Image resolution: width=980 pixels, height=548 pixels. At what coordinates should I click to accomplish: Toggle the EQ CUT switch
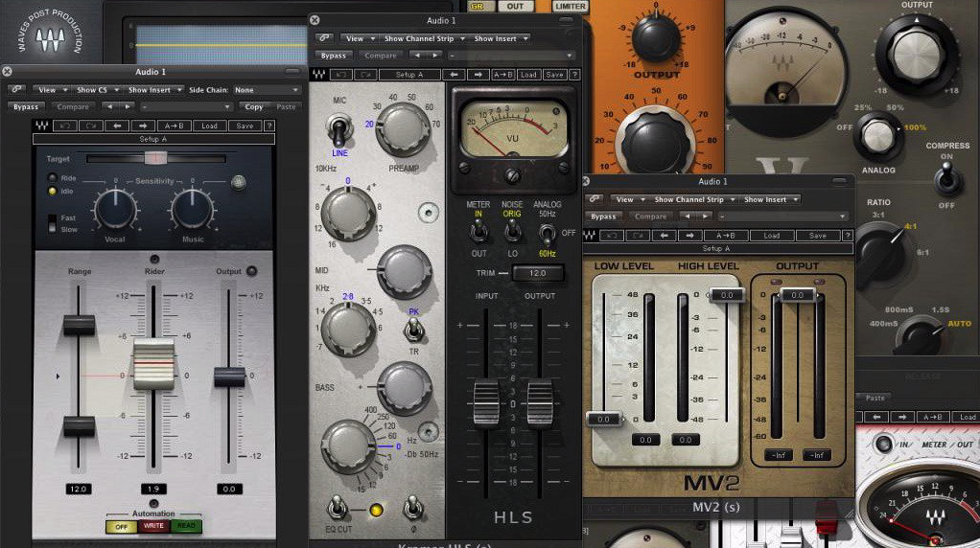[x=337, y=508]
